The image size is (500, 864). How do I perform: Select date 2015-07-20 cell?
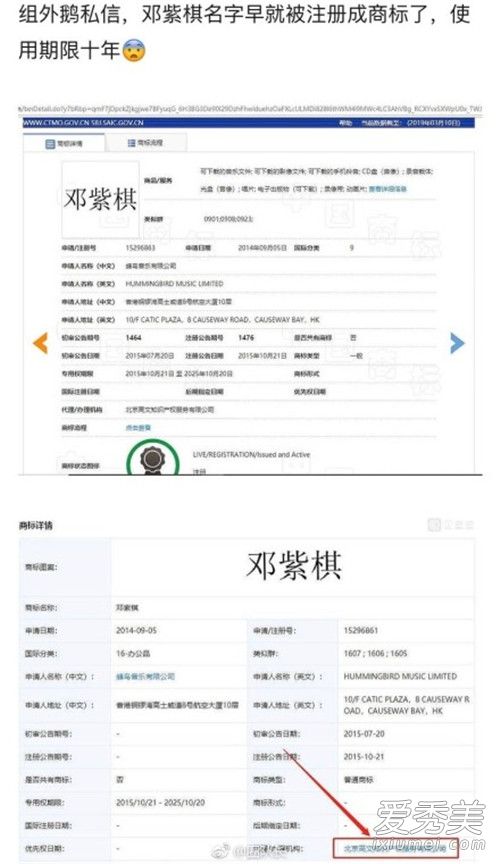click(x=364, y=734)
